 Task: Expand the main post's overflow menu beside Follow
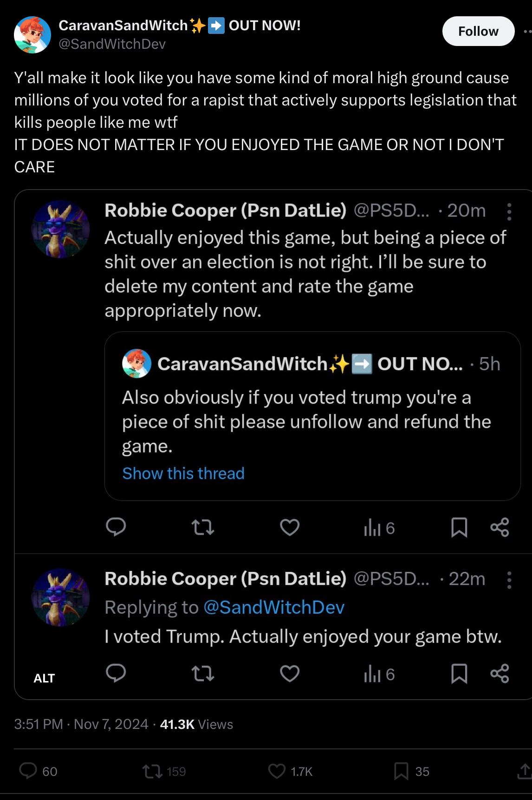[x=527, y=31]
